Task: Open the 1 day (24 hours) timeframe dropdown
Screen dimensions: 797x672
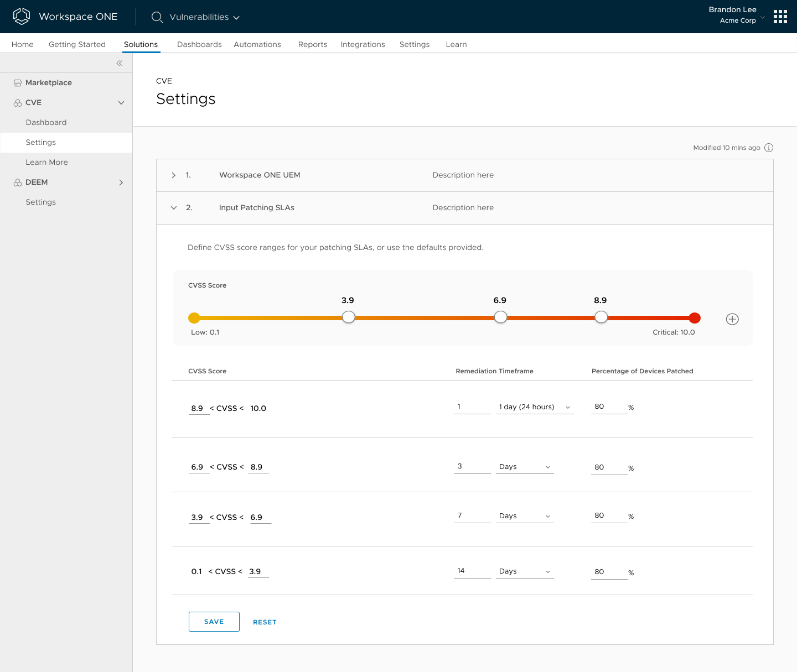Action: coord(535,407)
